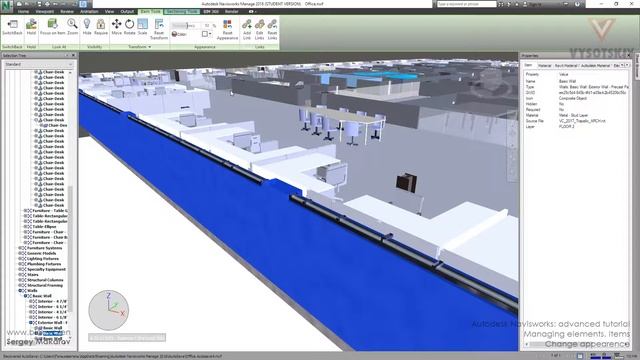Open the color swatch dropdown in Appearance

[207, 34]
